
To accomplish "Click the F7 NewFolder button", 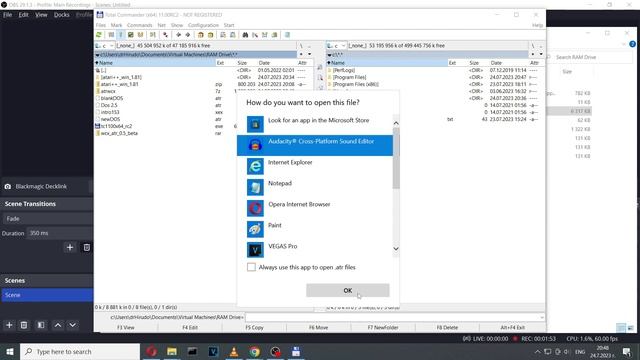I will tap(383, 327).
